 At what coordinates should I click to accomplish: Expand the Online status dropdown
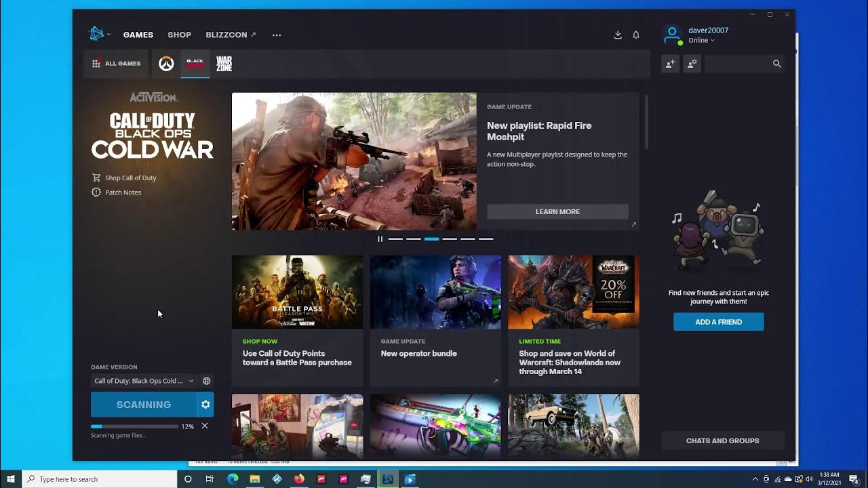tap(701, 41)
